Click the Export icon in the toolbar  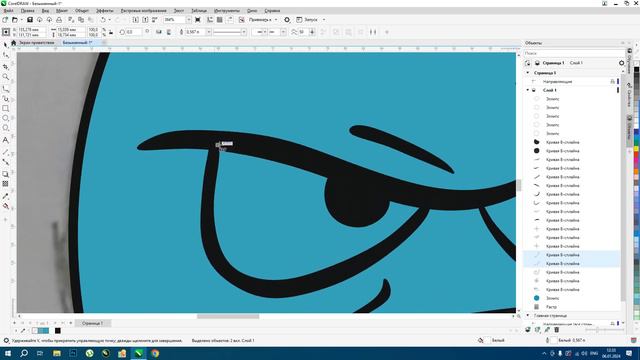145,20
